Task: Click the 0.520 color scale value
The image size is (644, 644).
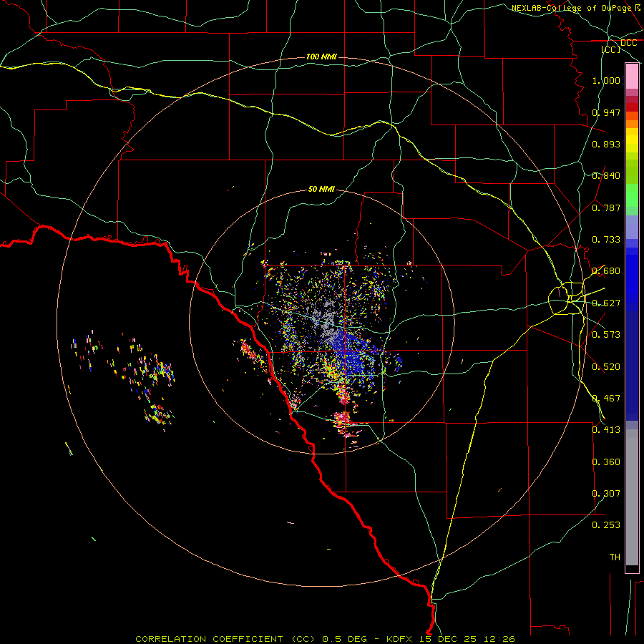Action: [606, 367]
